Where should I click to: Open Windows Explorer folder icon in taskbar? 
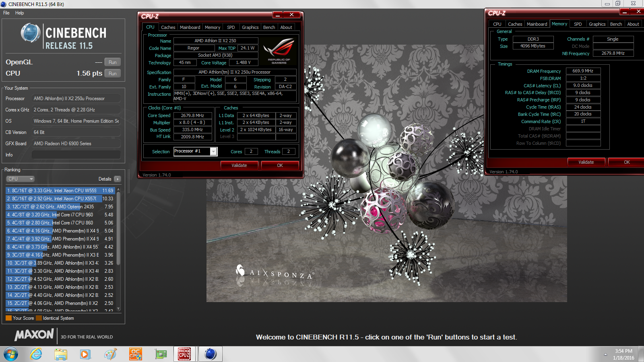click(61, 354)
